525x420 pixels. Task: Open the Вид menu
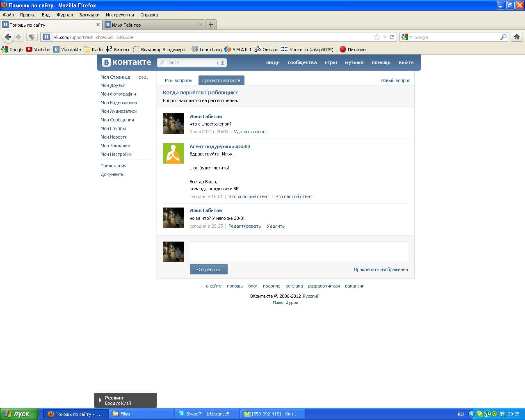coord(46,15)
